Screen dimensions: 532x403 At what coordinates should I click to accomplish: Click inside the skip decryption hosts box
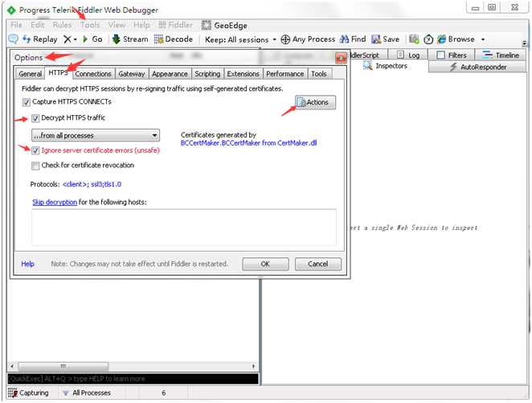coord(184,227)
